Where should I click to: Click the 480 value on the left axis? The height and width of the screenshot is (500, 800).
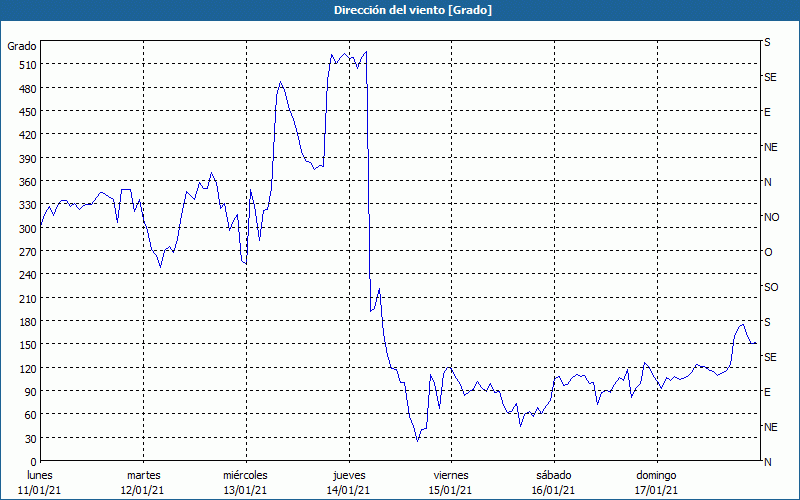tap(27, 89)
